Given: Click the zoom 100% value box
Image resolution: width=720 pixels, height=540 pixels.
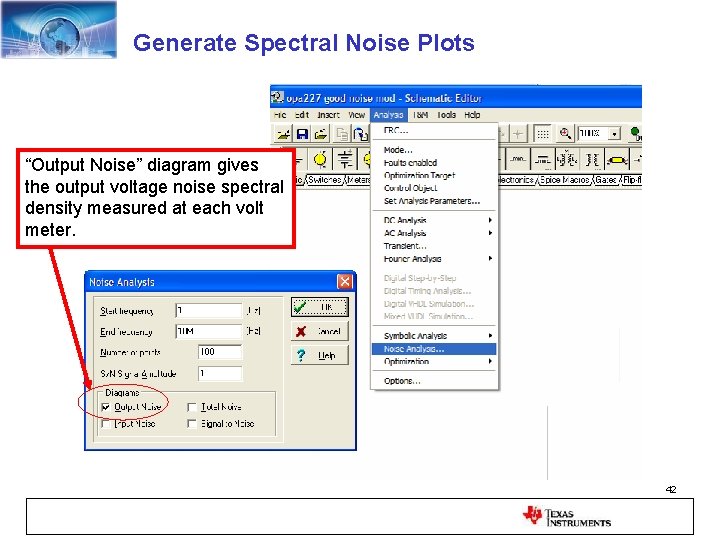Looking at the screenshot, I should 593,134.
